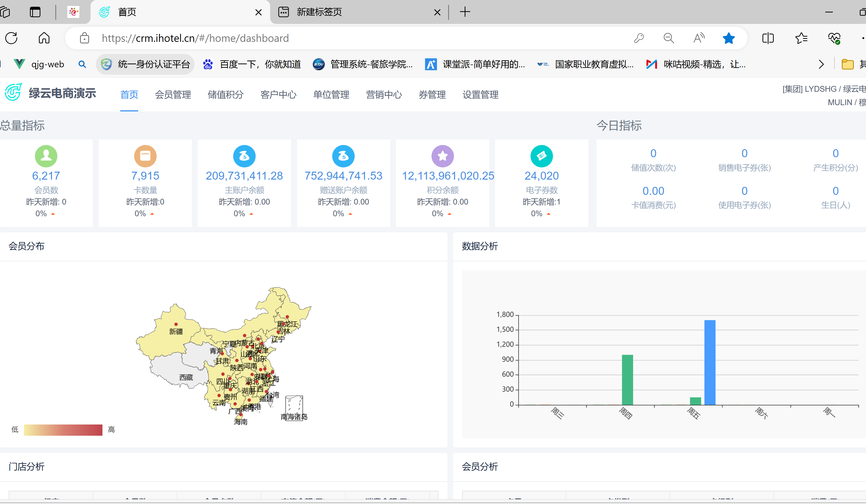The height and width of the screenshot is (504, 866).
Task: Click the blue money bag icon above 主账户余额
Action: tap(244, 156)
